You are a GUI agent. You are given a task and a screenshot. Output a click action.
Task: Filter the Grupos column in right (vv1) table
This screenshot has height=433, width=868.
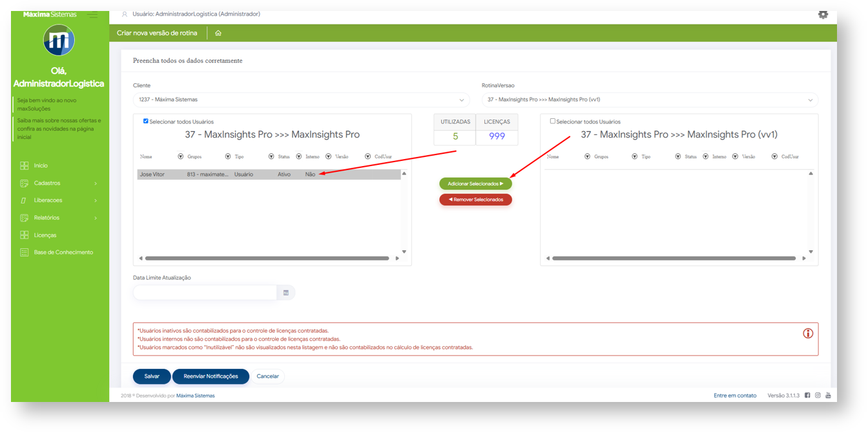point(634,157)
